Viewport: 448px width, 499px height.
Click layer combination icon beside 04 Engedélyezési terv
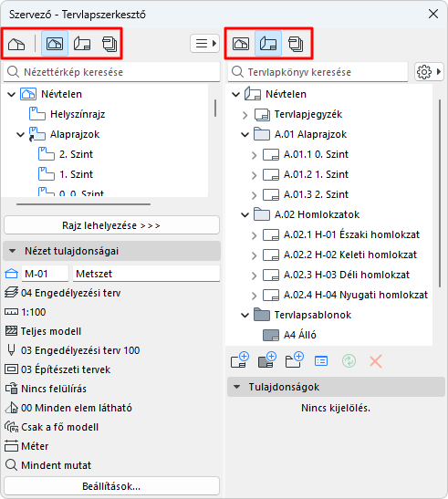(11, 293)
